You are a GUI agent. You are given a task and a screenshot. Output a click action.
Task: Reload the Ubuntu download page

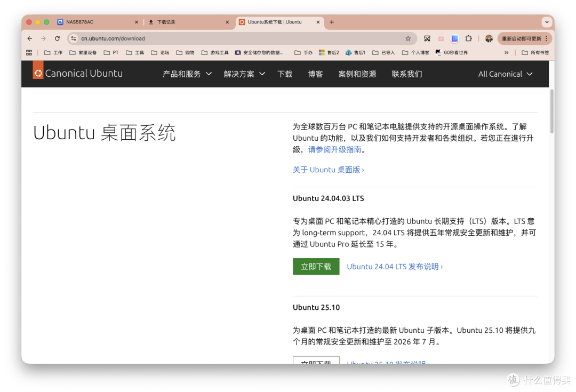click(57, 38)
